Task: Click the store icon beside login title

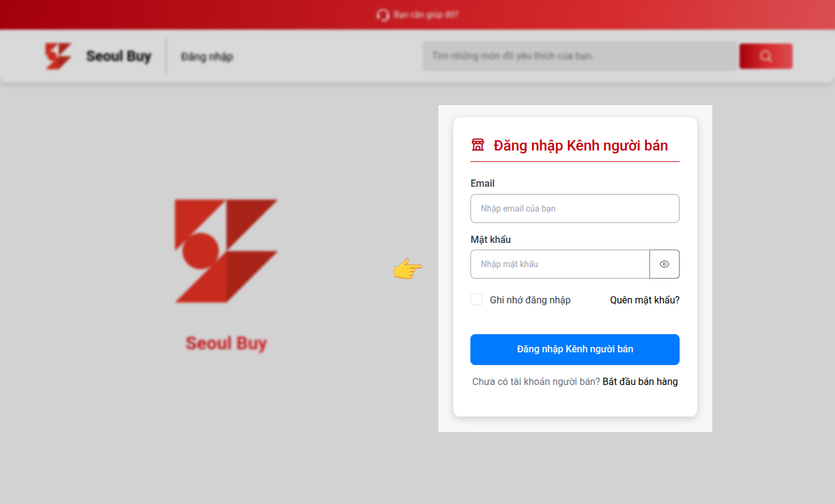Action: click(478, 145)
